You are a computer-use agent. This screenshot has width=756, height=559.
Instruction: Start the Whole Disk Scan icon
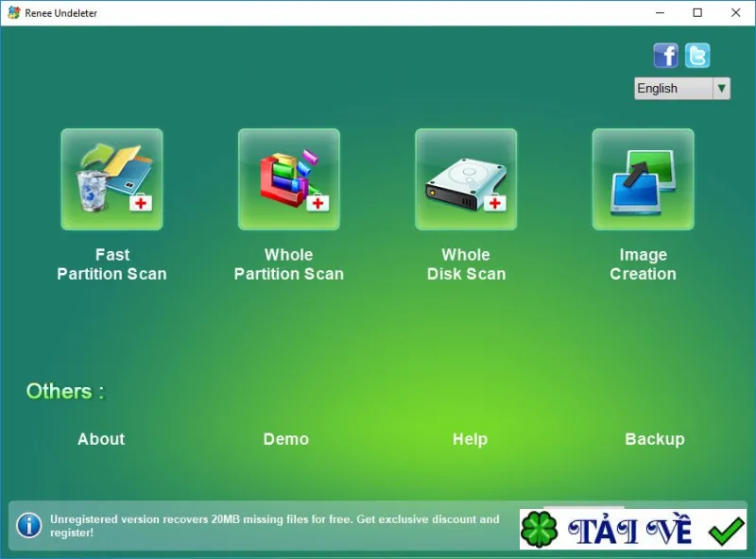click(466, 179)
